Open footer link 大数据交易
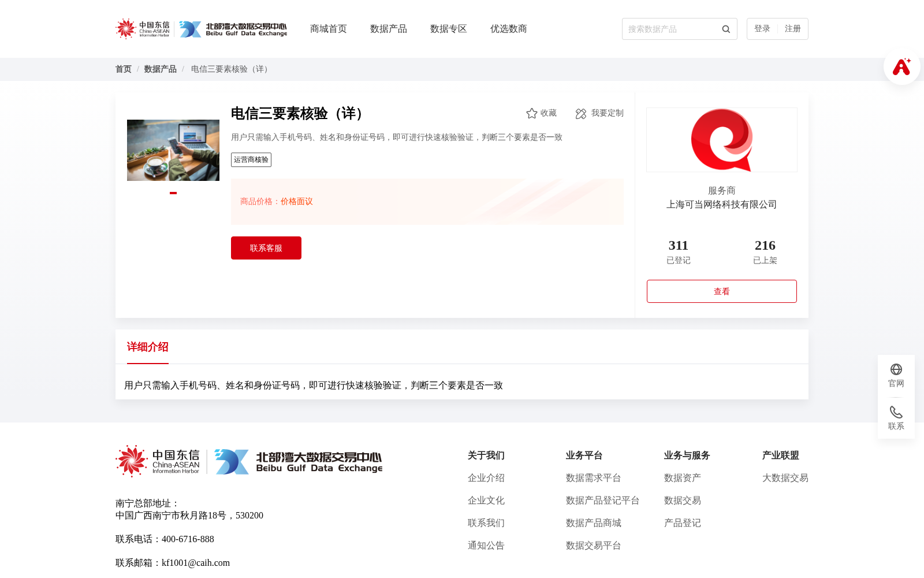Screen dimensions: 924x578 tap(785, 478)
